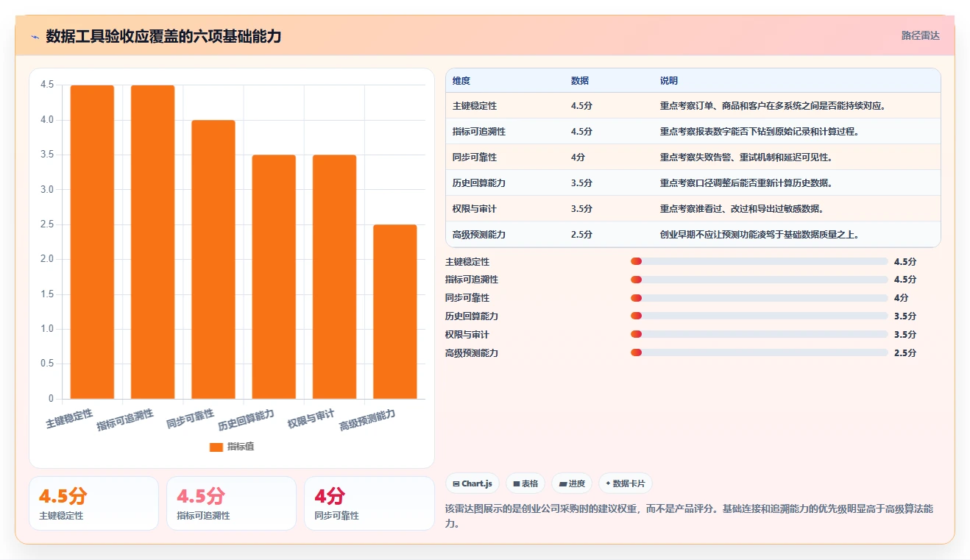Click the description about 失败告警、重试机制
The width and height of the screenshot is (970, 560).
pyautogui.click(x=746, y=157)
